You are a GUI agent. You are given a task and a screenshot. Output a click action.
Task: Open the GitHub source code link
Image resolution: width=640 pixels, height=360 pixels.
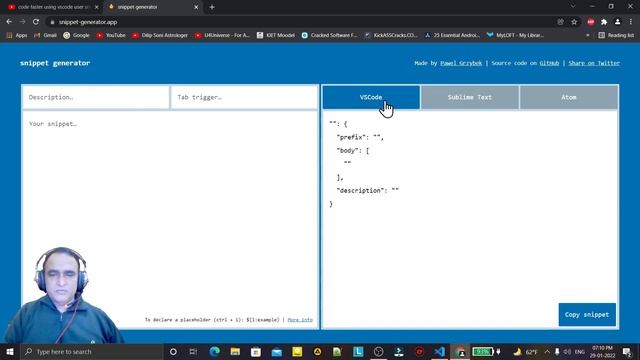click(549, 63)
